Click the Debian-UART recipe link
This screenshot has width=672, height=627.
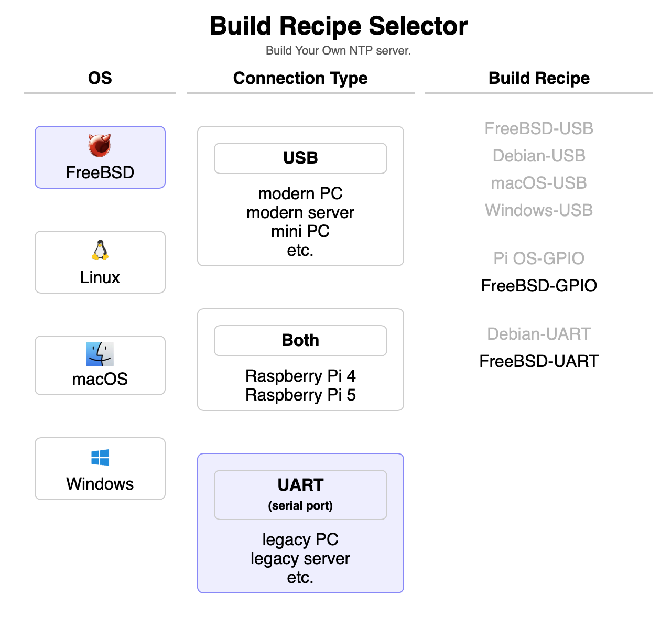539,334
